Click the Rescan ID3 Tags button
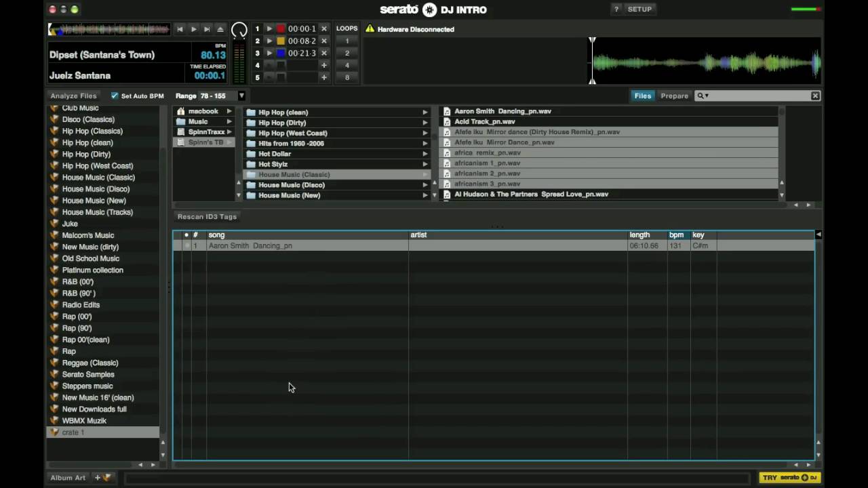This screenshot has width=868, height=488. (207, 217)
